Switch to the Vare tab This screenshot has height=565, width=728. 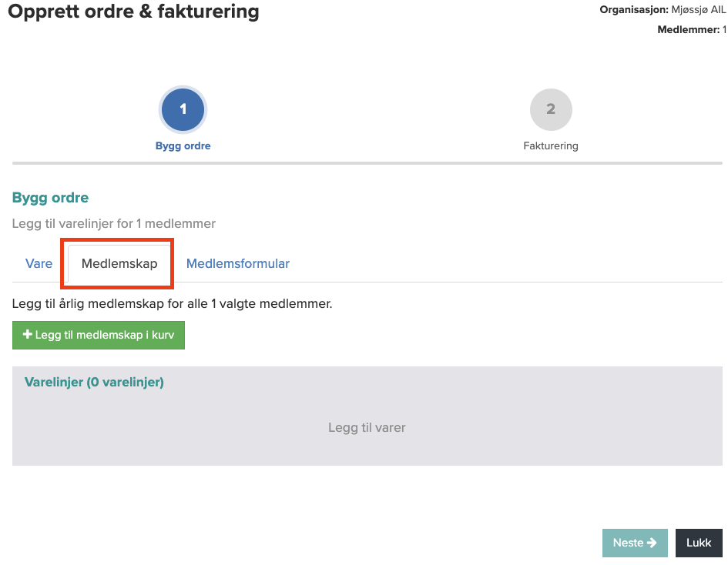[x=39, y=263]
